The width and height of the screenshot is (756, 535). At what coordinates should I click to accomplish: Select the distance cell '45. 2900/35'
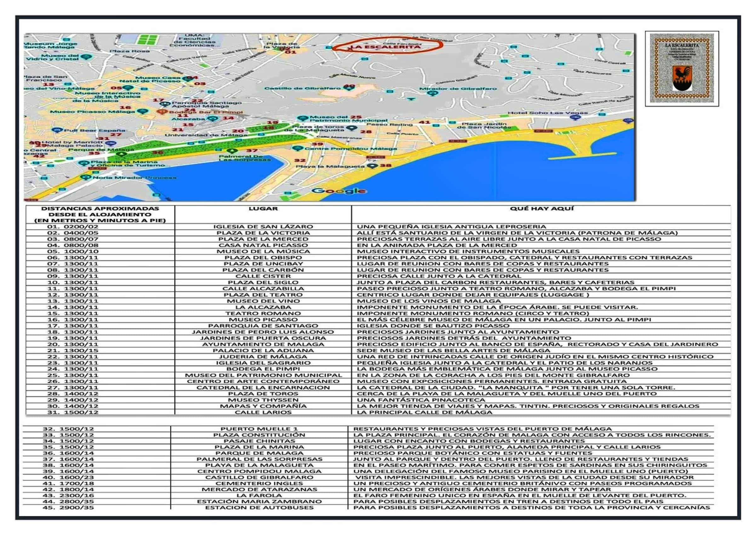click(x=68, y=508)
